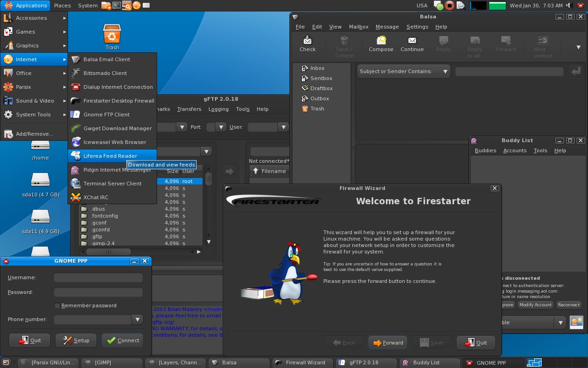Open the mail envelope launcher in top panel
The image size is (588, 368).
[147, 6]
